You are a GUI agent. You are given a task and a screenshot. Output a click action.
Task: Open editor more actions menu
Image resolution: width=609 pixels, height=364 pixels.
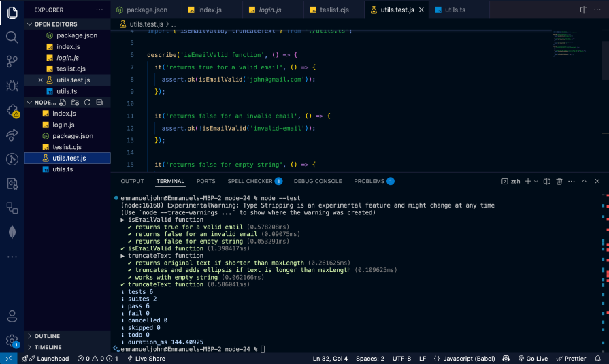pos(597,10)
